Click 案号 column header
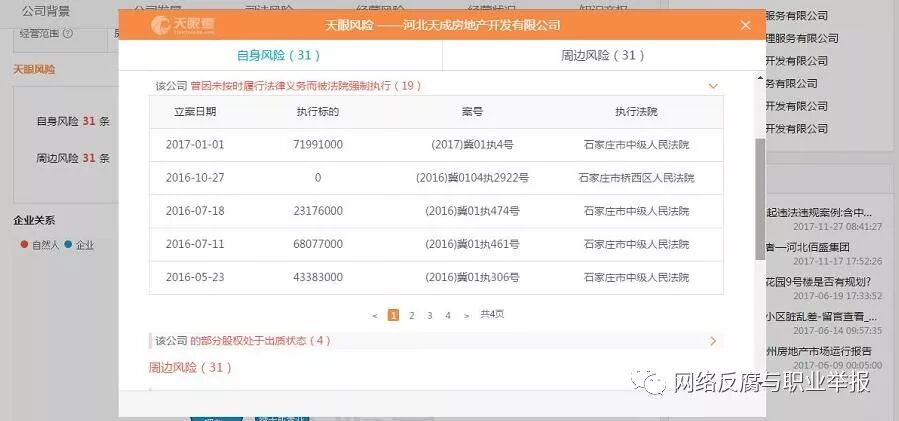Viewport: 899px width, 421px height. [x=472, y=112]
